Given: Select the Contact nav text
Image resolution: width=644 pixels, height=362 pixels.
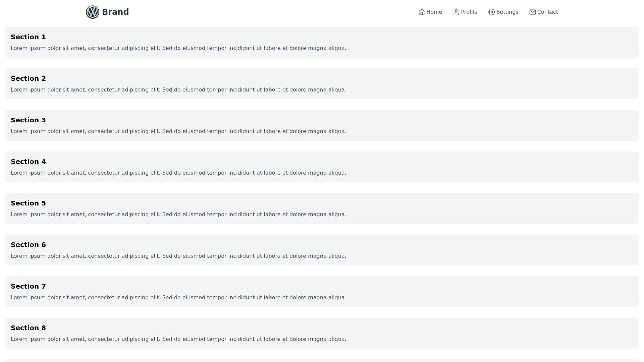Looking at the screenshot, I should pos(547,12).
